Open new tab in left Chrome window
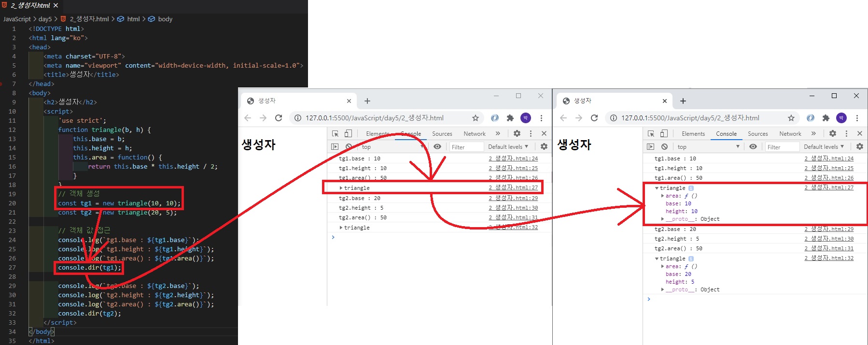The image size is (868, 345). point(367,101)
